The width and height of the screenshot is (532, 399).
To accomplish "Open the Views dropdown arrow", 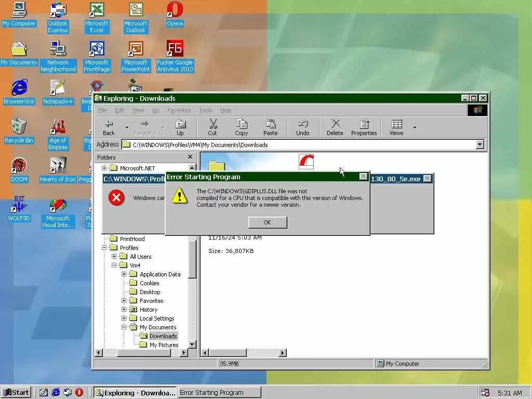I will [x=415, y=128].
